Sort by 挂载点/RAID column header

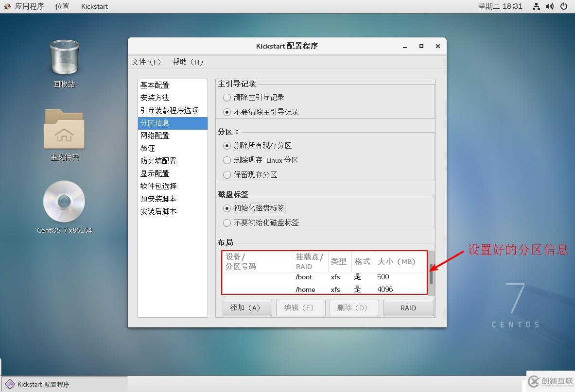(310, 262)
